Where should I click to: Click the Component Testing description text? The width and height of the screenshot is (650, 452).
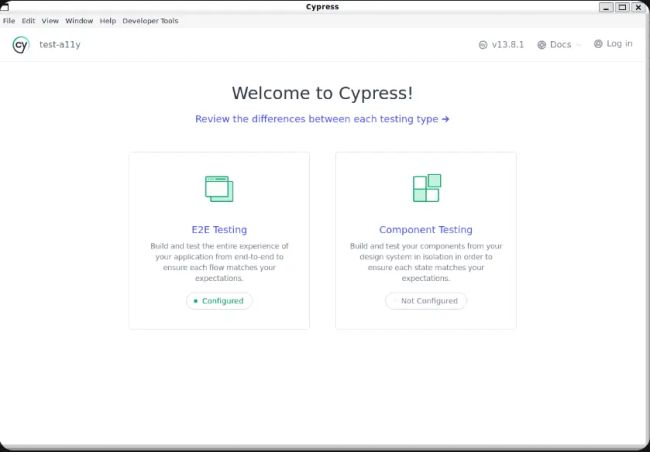point(426,262)
